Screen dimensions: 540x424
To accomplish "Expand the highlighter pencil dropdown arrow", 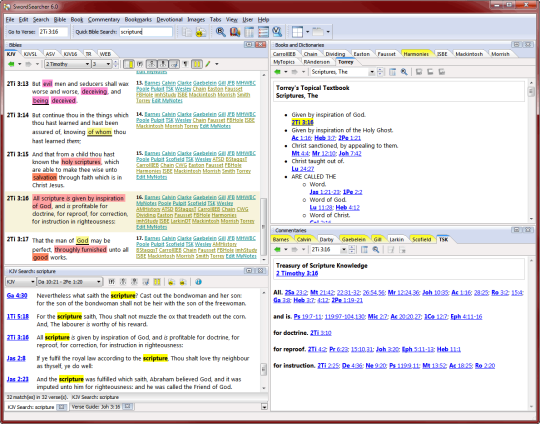I will 217,64.
